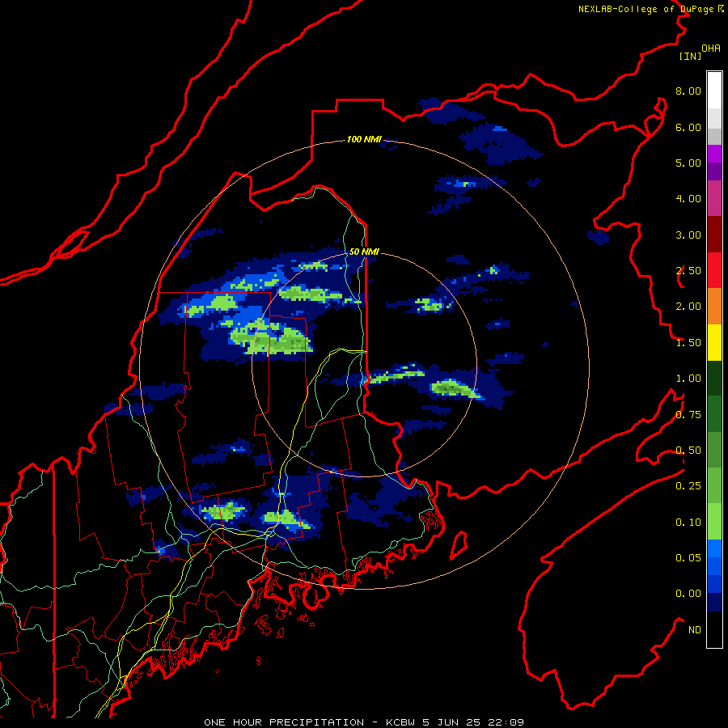Image resolution: width=728 pixels, height=728 pixels.
Task: Click the 100 NMI range ring label
Action: pyautogui.click(x=365, y=139)
